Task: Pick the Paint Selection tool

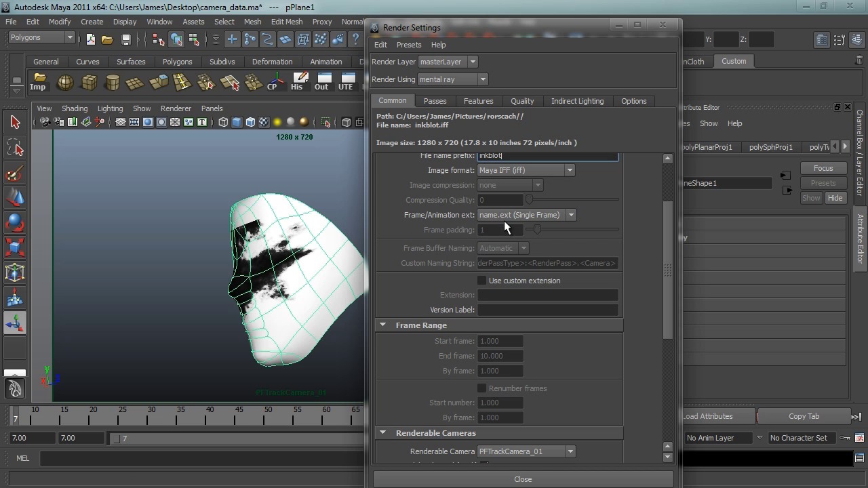Action: (x=15, y=174)
